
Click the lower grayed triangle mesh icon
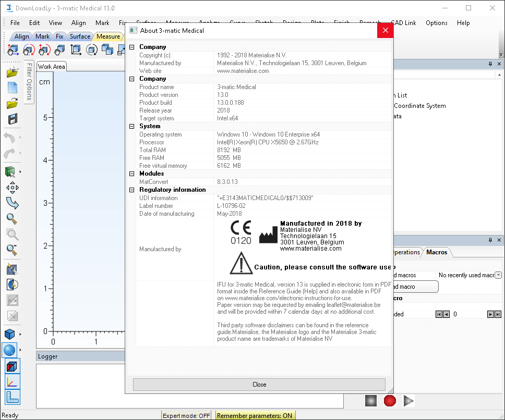(12, 316)
